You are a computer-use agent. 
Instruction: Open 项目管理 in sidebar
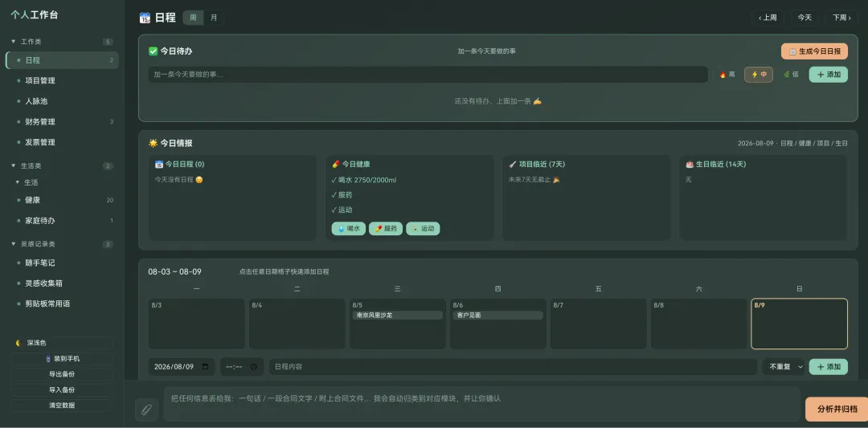tap(62, 81)
